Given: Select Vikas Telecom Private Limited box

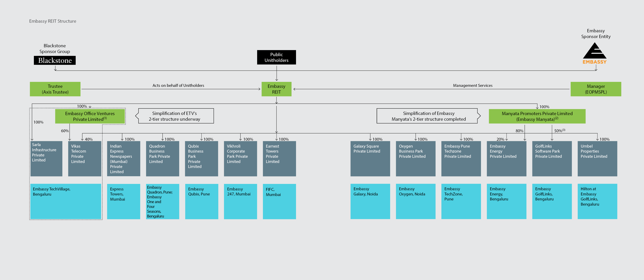Looking at the screenshot, I should pos(85,159).
